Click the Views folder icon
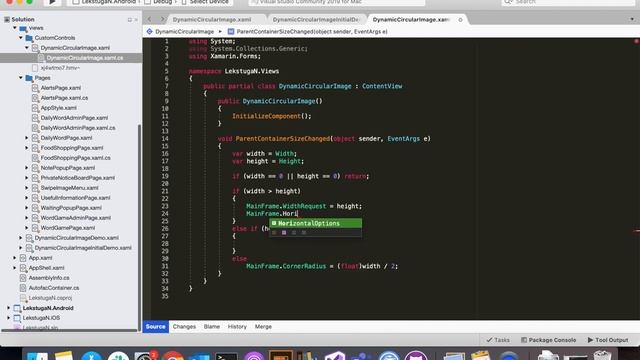The image size is (640, 360). point(23,28)
